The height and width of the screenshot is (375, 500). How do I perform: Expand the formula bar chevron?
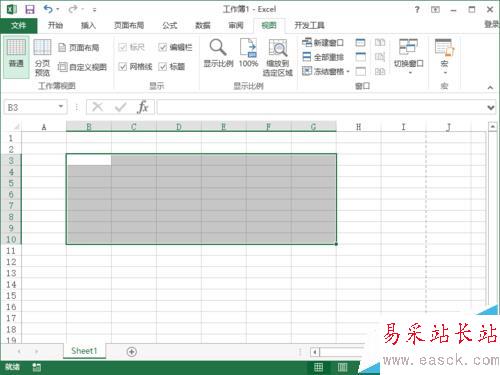pyautogui.click(x=491, y=108)
